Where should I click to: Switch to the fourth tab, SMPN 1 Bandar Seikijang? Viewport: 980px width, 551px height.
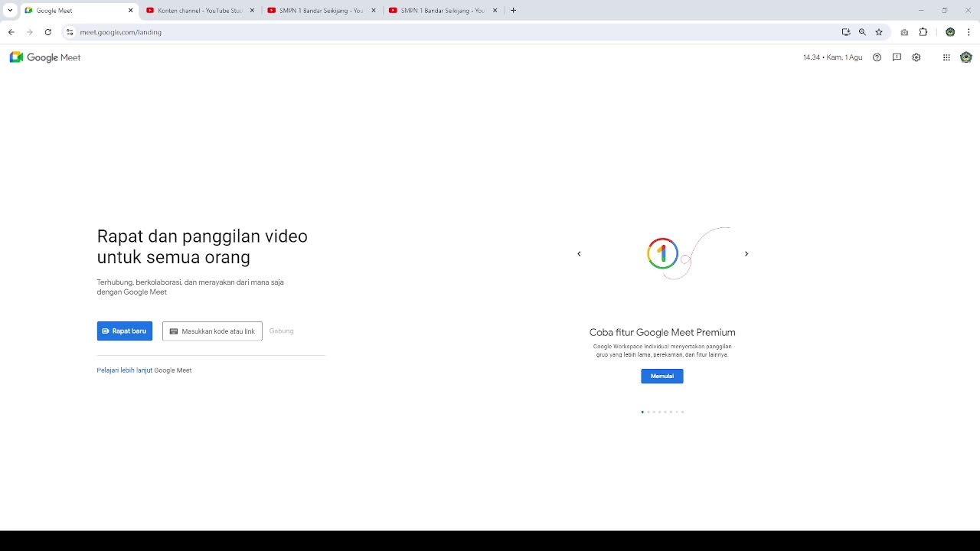[443, 11]
